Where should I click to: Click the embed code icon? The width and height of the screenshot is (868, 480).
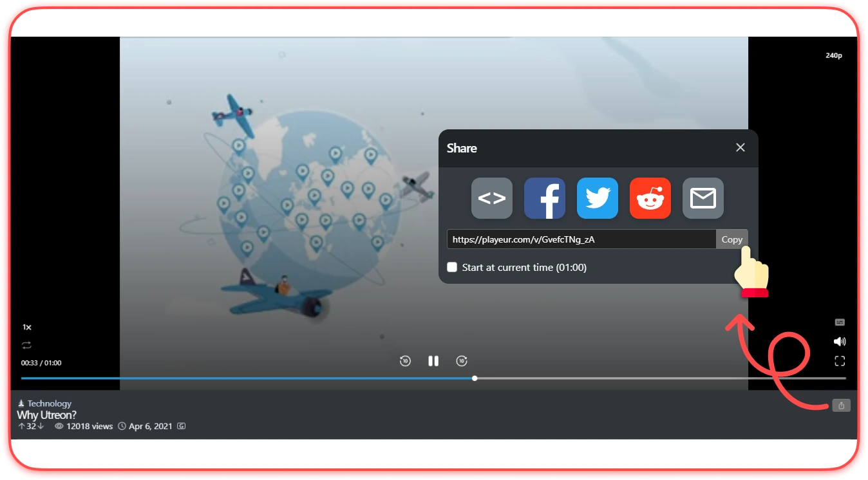pyautogui.click(x=492, y=198)
